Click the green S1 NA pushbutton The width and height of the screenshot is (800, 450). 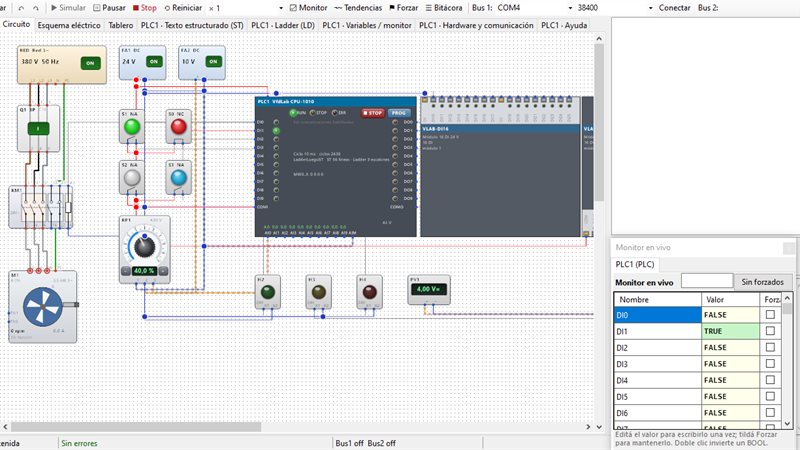click(x=132, y=127)
